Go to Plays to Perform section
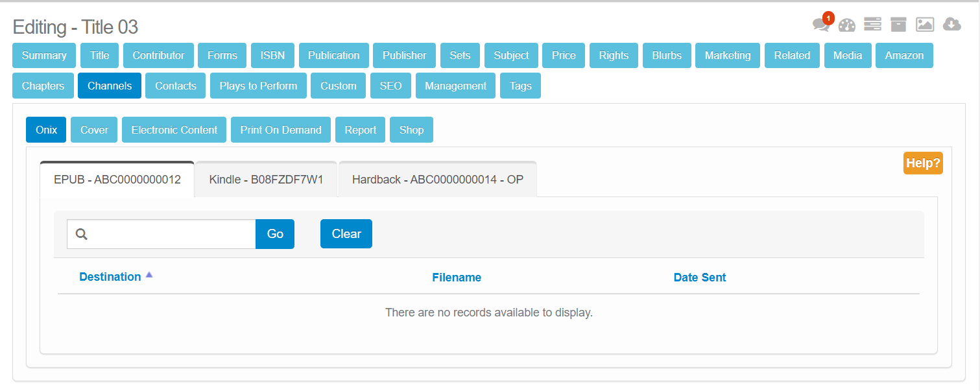 (x=258, y=86)
